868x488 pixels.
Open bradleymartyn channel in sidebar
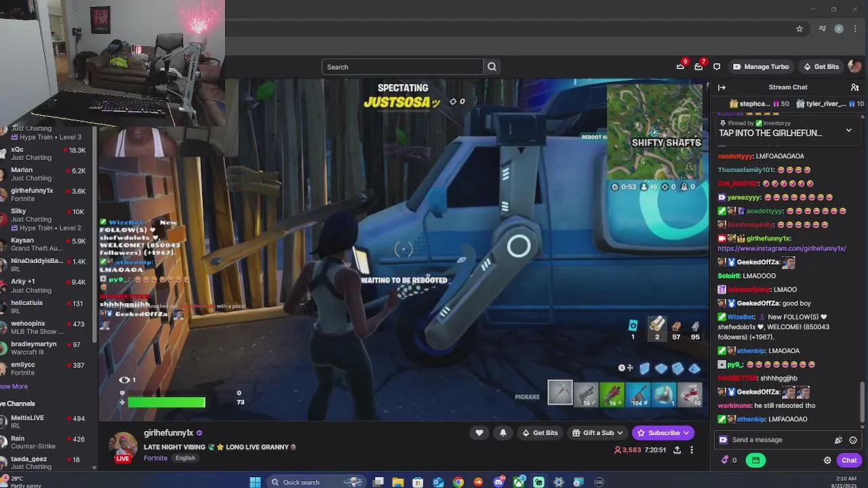coord(46,348)
